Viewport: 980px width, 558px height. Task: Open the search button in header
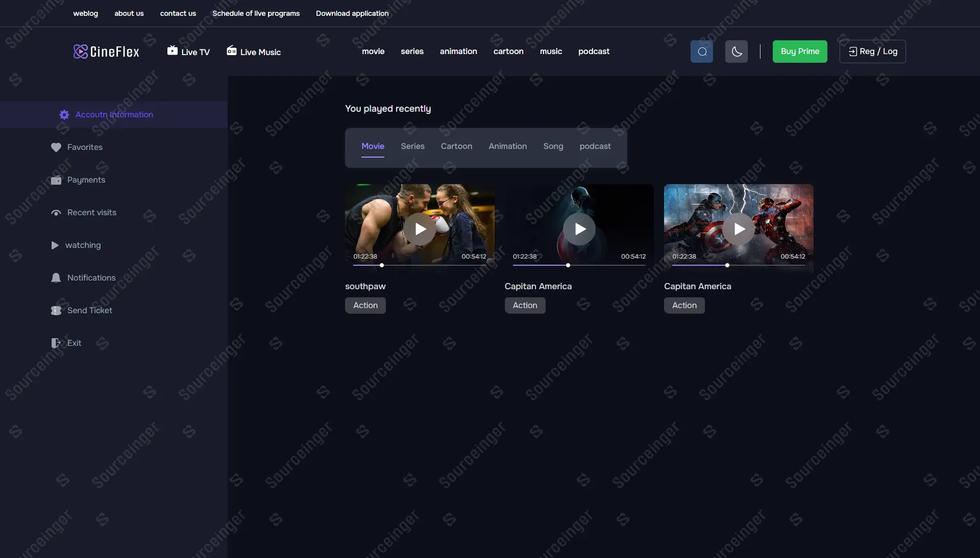(x=702, y=52)
